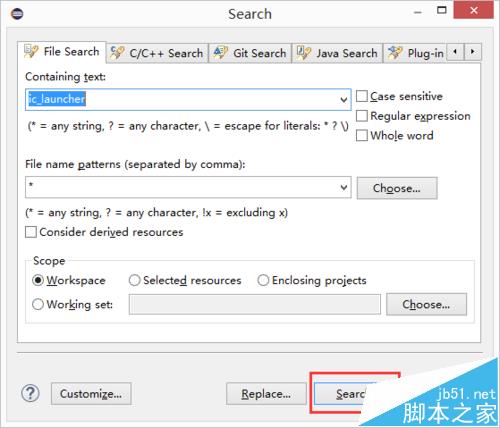Minimize the Search dialog window
This screenshot has height=428, width=500.
(418, 12)
